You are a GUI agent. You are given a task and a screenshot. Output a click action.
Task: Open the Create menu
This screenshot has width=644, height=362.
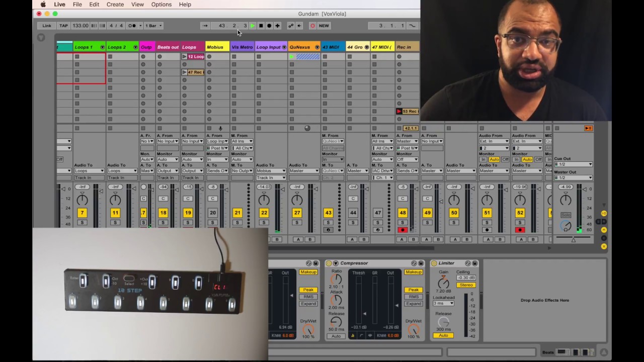(115, 5)
